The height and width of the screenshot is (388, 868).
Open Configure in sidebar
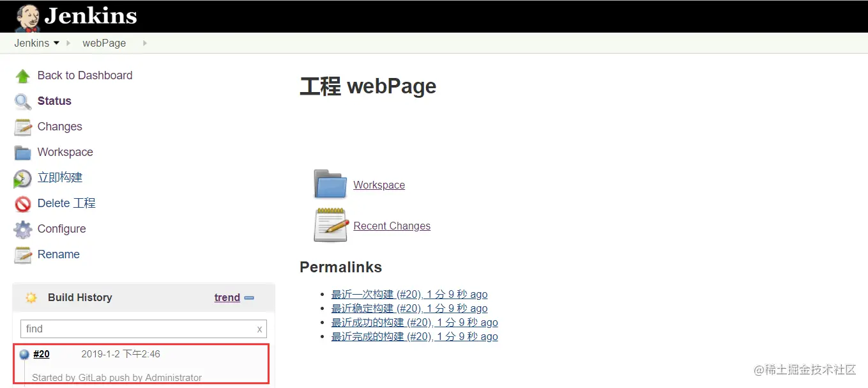(61, 229)
